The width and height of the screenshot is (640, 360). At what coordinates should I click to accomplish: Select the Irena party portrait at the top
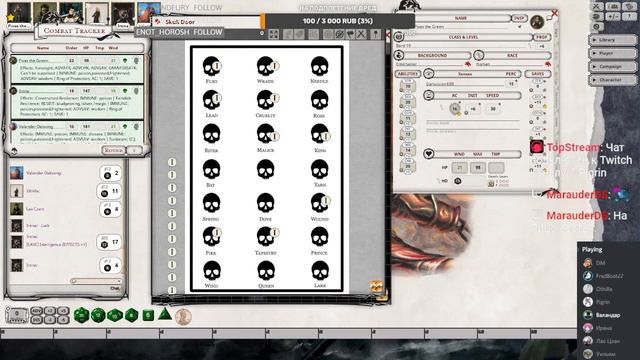coord(123,14)
